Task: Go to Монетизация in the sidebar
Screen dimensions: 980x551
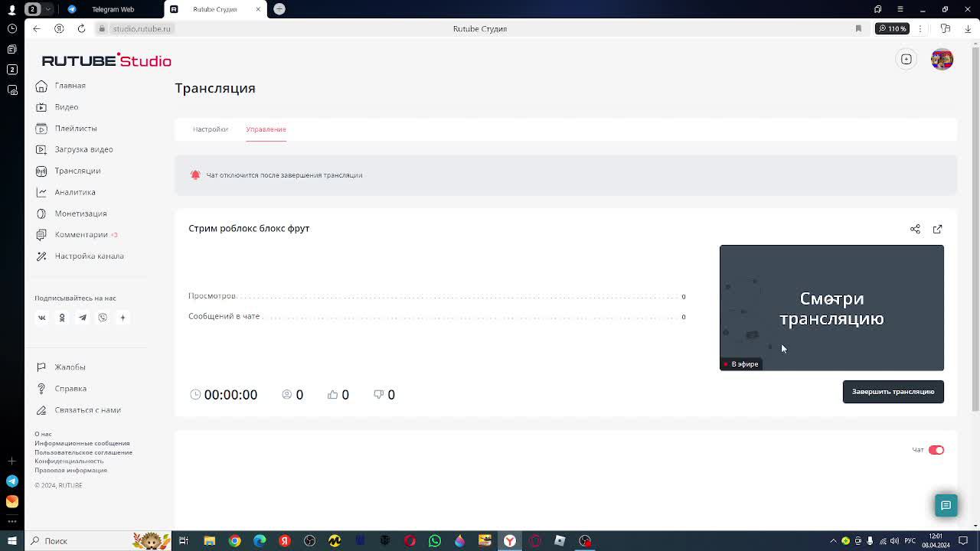Action: 80,214
